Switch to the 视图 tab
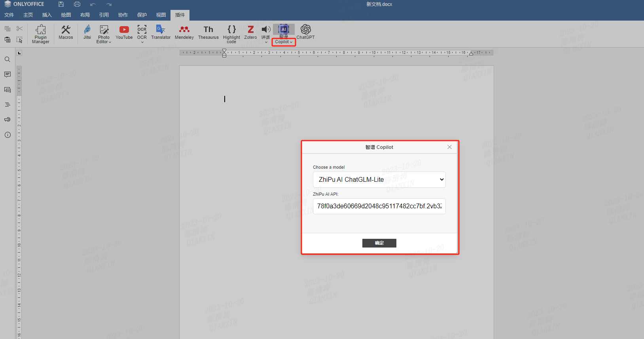Screen dimensions: 644x339 (161, 15)
